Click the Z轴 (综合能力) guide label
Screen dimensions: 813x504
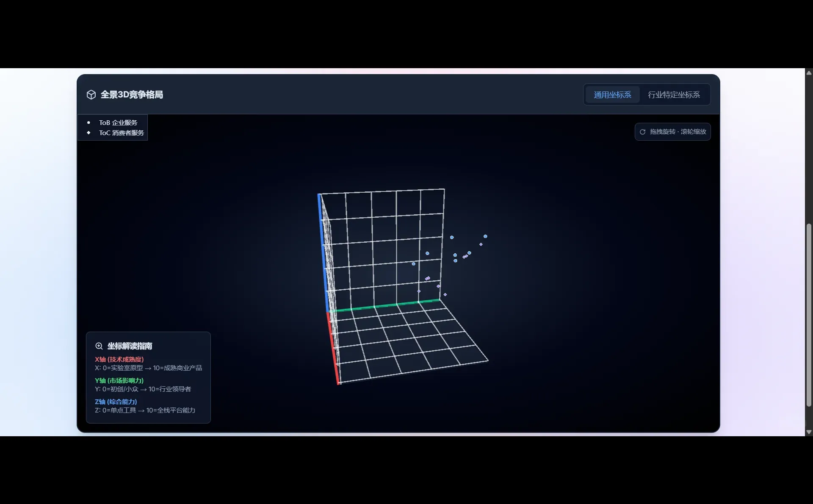point(116,402)
